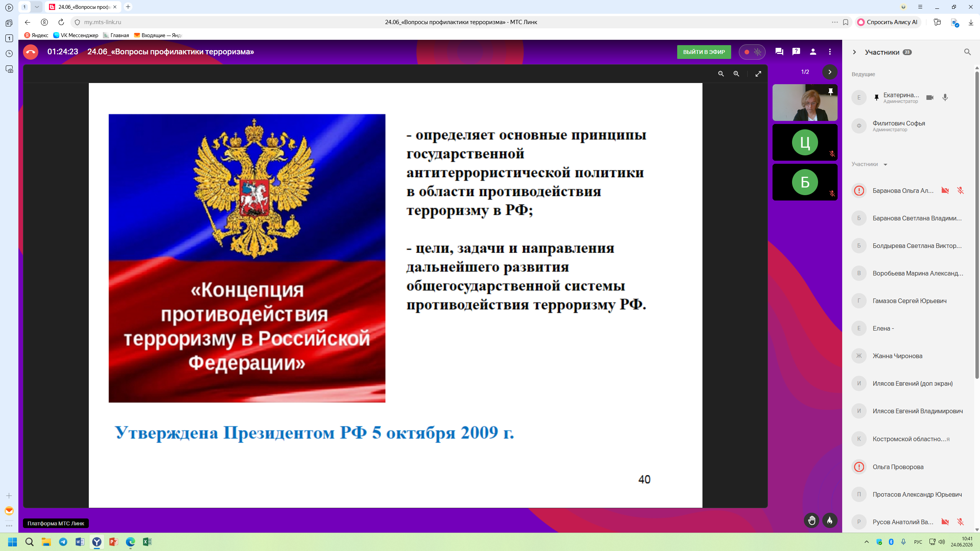
Task: Select participant Протасов Александр Юрьевич
Action: [908, 494]
